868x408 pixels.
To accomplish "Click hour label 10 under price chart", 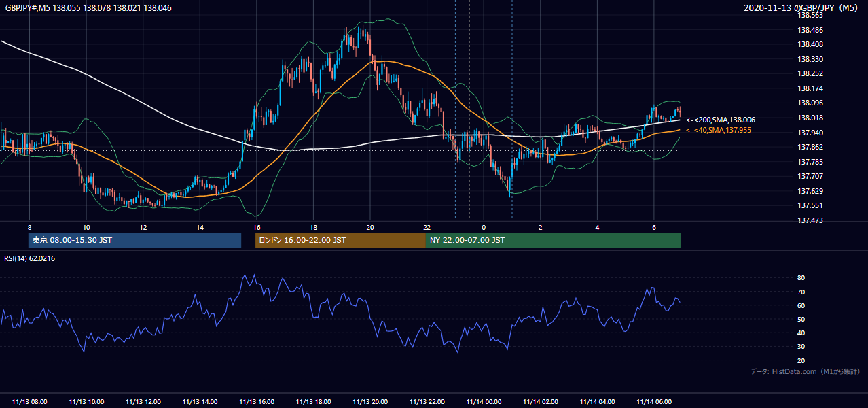I will [x=86, y=227].
